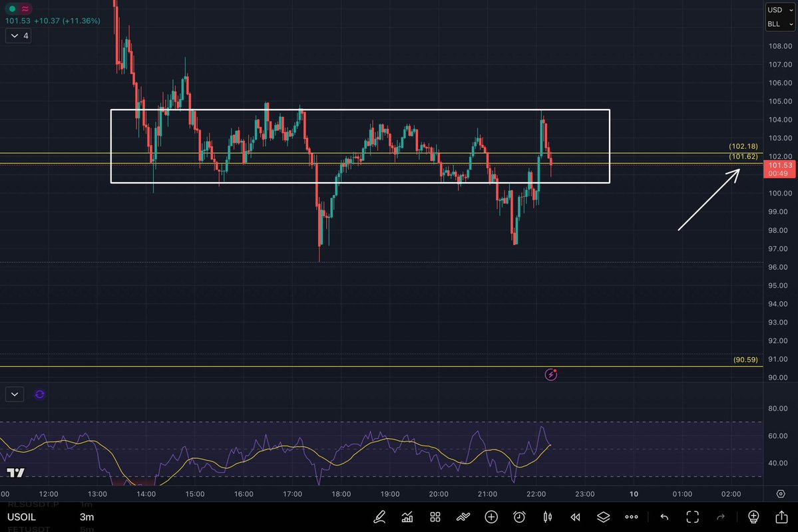Open alerts with the alarm clock icon

[518, 517]
